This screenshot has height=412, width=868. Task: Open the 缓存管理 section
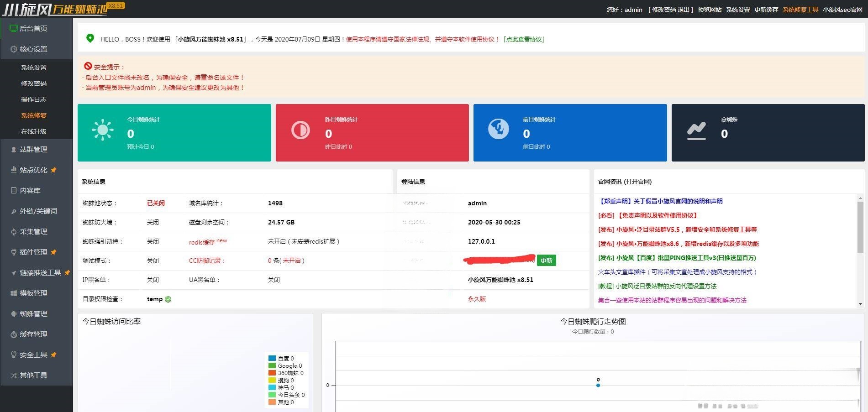(x=32, y=334)
